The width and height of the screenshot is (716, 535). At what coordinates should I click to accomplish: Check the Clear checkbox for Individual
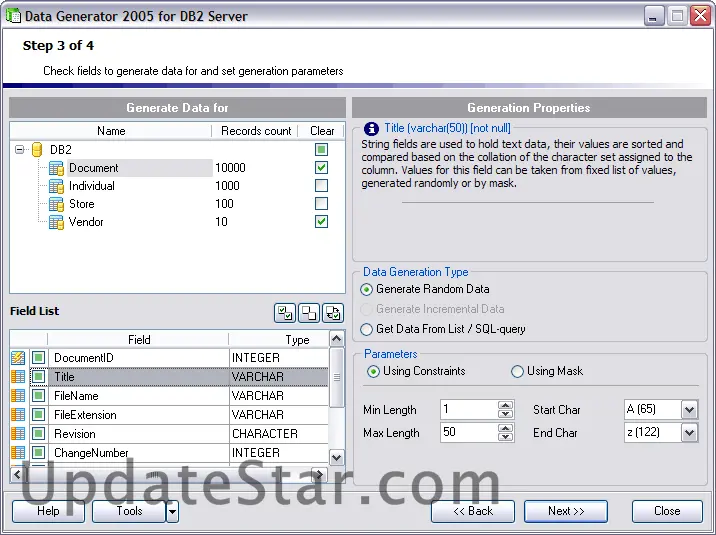321,185
